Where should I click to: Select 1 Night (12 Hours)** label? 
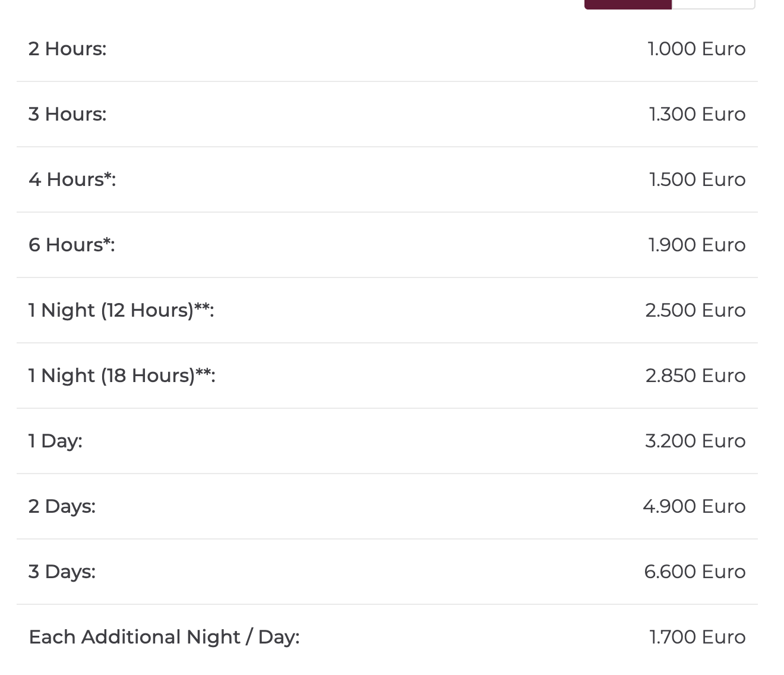click(x=121, y=310)
